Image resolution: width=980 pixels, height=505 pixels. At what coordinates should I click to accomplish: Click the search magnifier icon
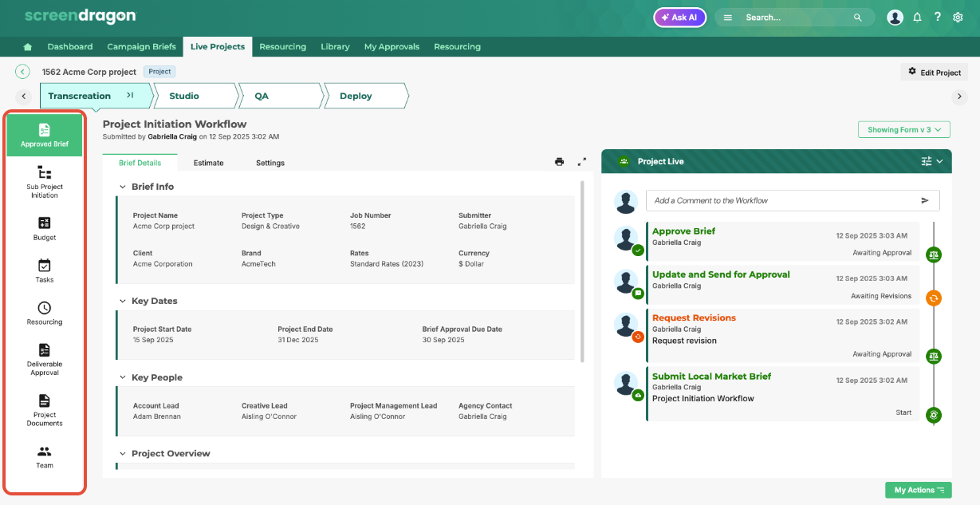(x=858, y=18)
